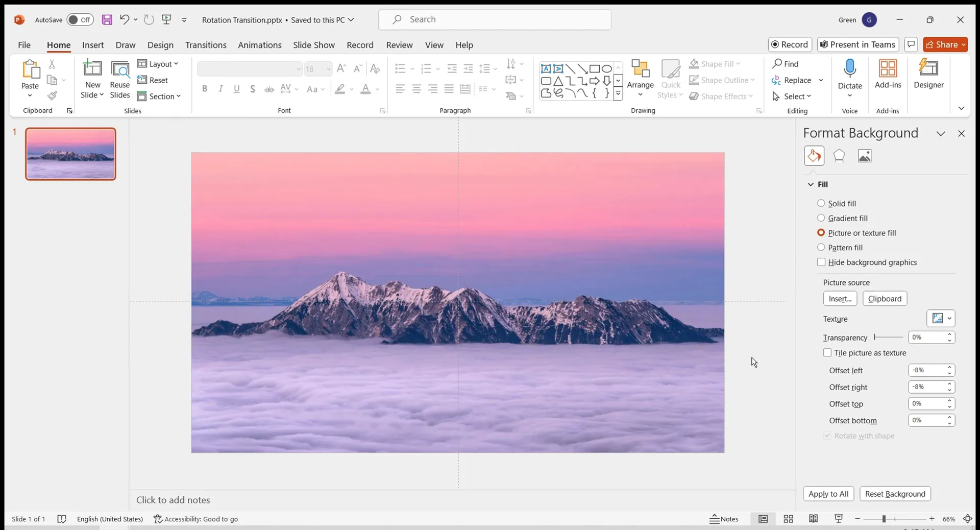Switch to Animations tab
The width and height of the screenshot is (980, 530).
259,45
